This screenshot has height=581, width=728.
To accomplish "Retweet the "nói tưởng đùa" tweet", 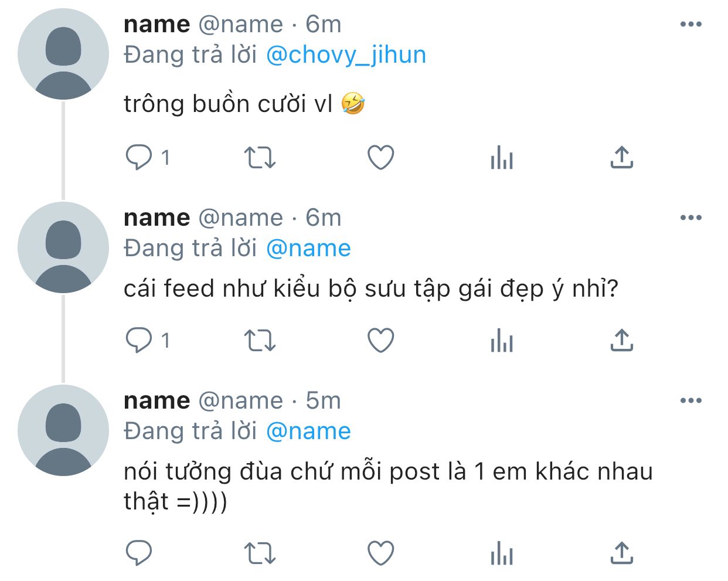I will pyautogui.click(x=260, y=553).
